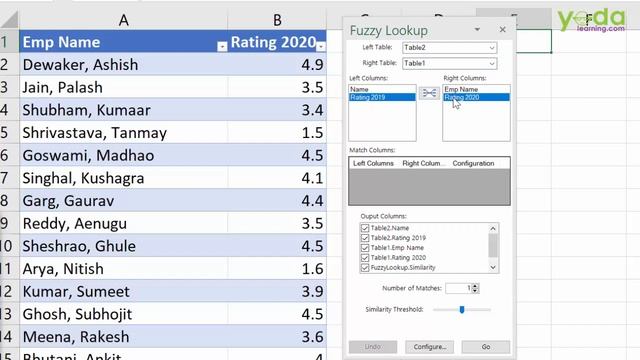Adjust the Similarity Threshold slider handle

pos(462,309)
